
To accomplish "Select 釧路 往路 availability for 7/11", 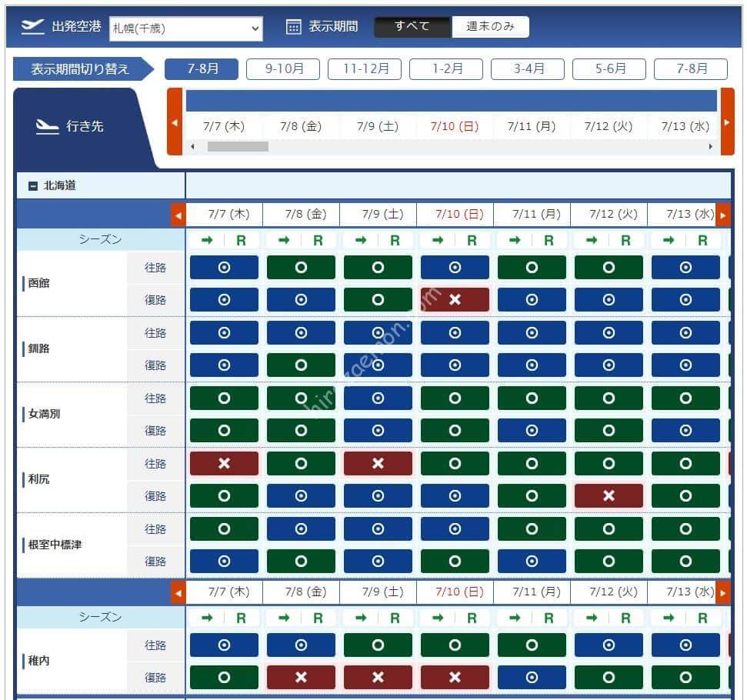I will click(x=532, y=332).
